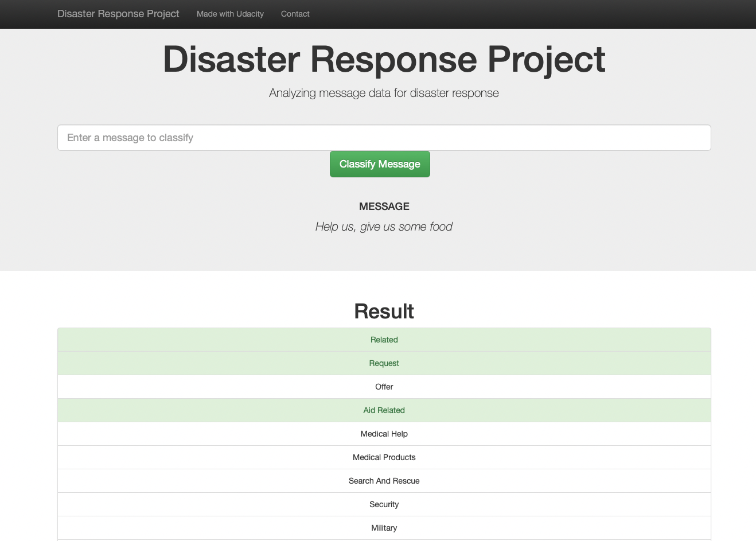Click the MESSAGE label
Screen dimensions: 756x541
[x=384, y=207]
